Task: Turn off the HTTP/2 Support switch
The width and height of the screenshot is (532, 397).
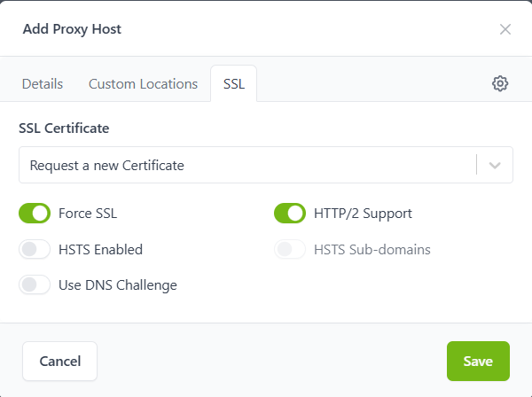Action: pos(290,214)
